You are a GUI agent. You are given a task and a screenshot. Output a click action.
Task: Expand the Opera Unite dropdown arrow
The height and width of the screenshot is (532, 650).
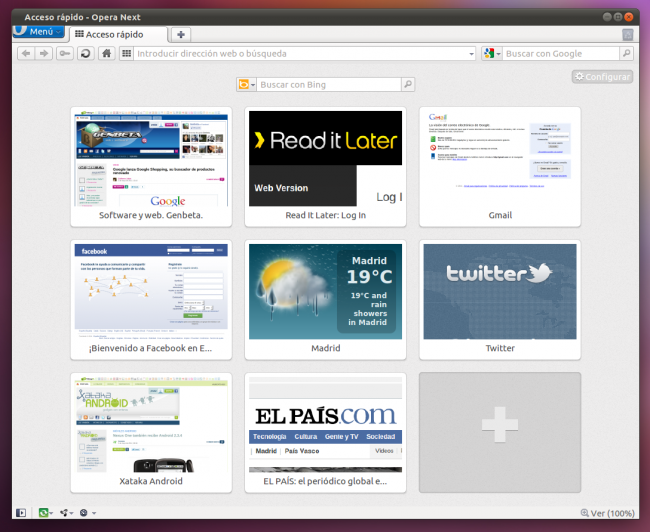click(x=71, y=513)
